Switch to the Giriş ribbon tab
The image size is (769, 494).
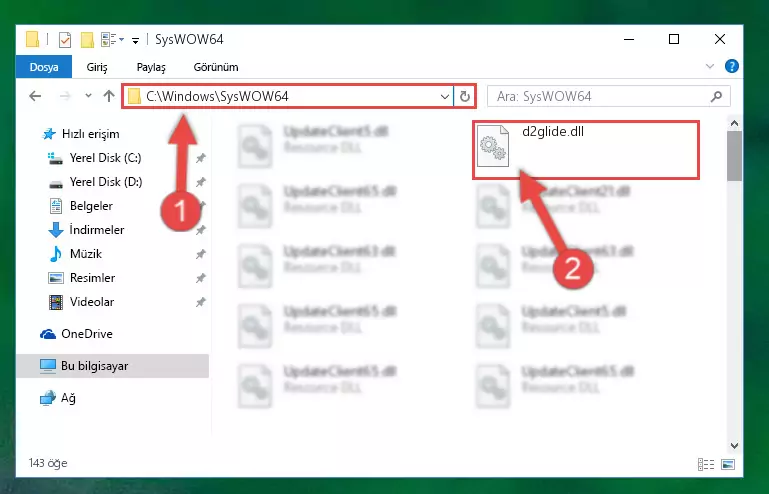click(97, 67)
